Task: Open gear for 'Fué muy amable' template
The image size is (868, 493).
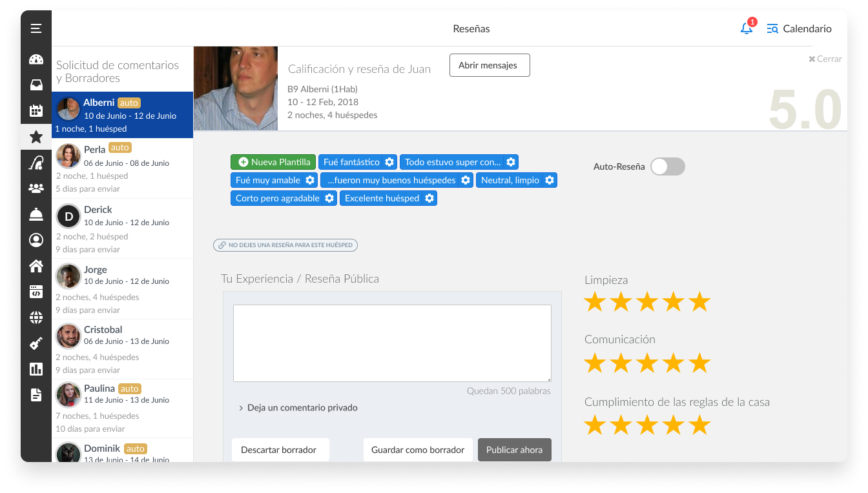Action: (x=310, y=180)
